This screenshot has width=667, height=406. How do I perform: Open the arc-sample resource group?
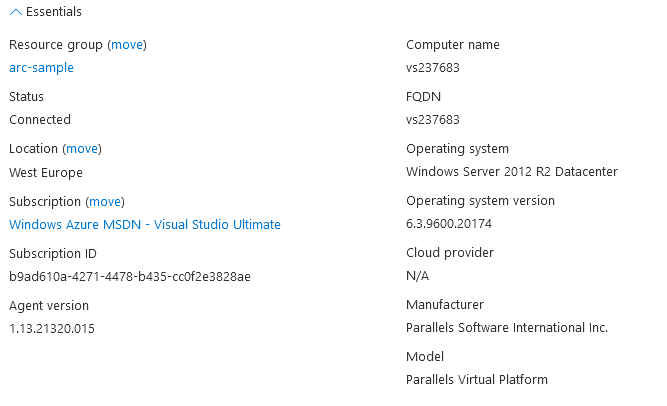point(41,68)
